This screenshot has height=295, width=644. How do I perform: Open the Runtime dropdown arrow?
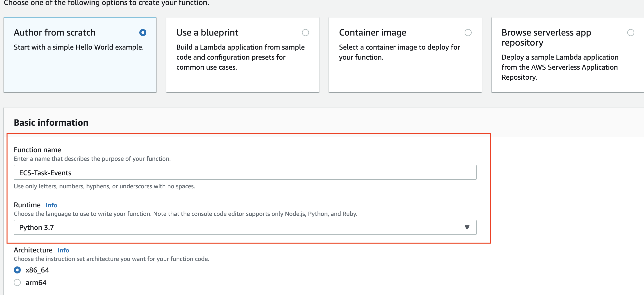(467, 227)
